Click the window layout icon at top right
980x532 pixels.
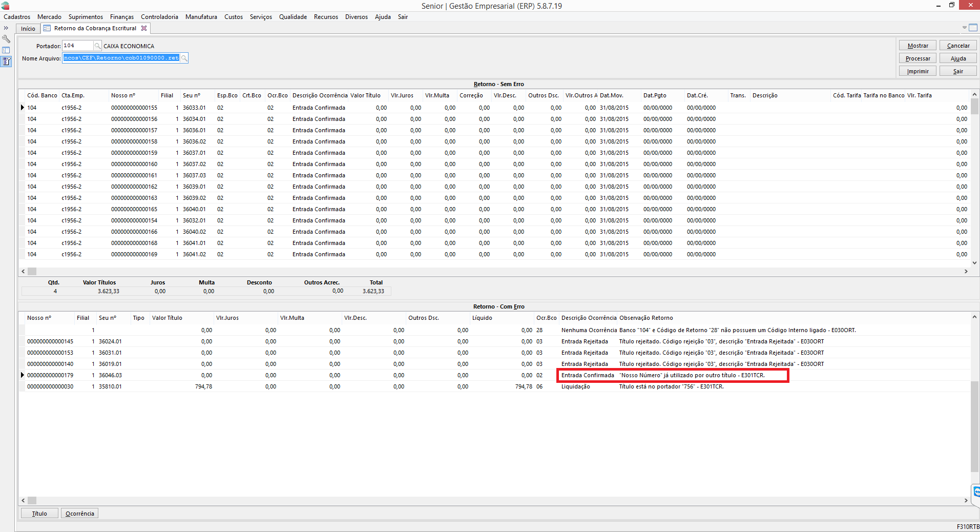click(973, 28)
